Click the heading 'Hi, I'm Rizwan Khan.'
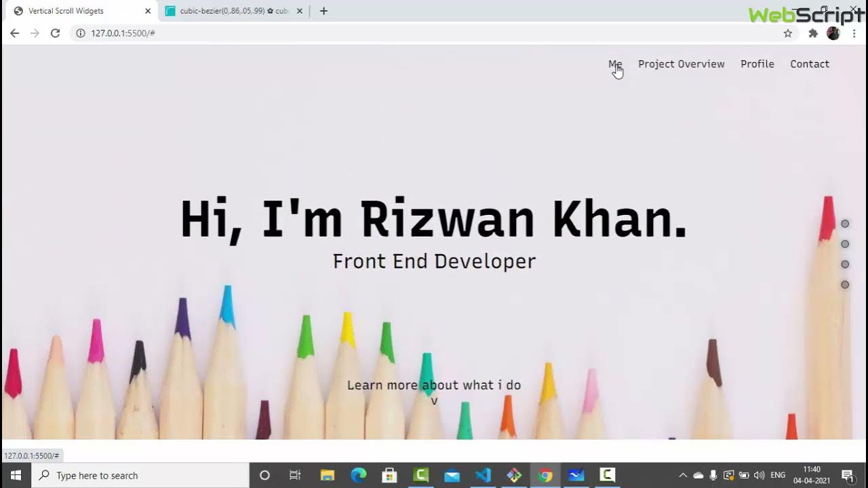The width and height of the screenshot is (868, 488). pos(434,220)
